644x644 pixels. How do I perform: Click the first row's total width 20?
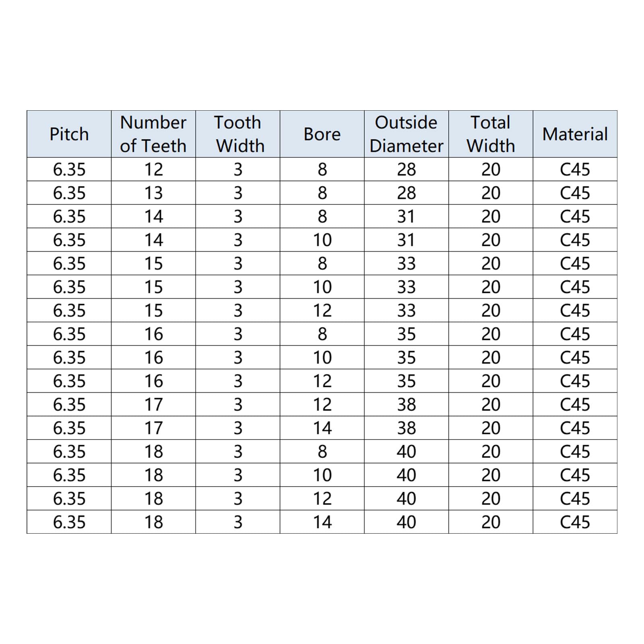(491, 169)
